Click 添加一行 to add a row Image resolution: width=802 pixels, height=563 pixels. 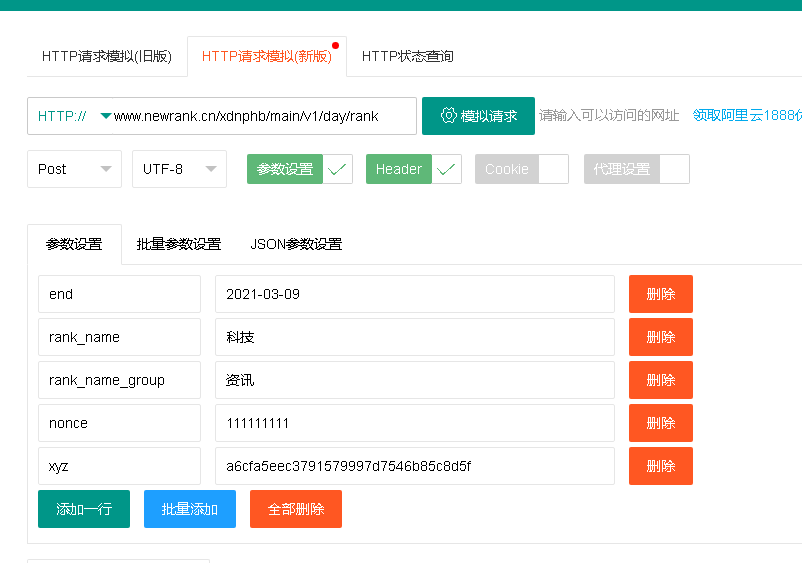pyautogui.click(x=84, y=509)
